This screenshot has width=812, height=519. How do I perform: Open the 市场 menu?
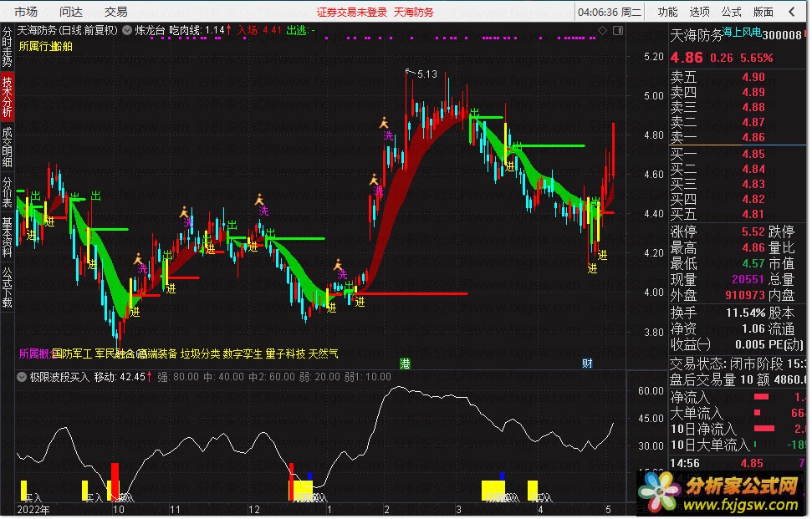pyautogui.click(x=25, y=12)
